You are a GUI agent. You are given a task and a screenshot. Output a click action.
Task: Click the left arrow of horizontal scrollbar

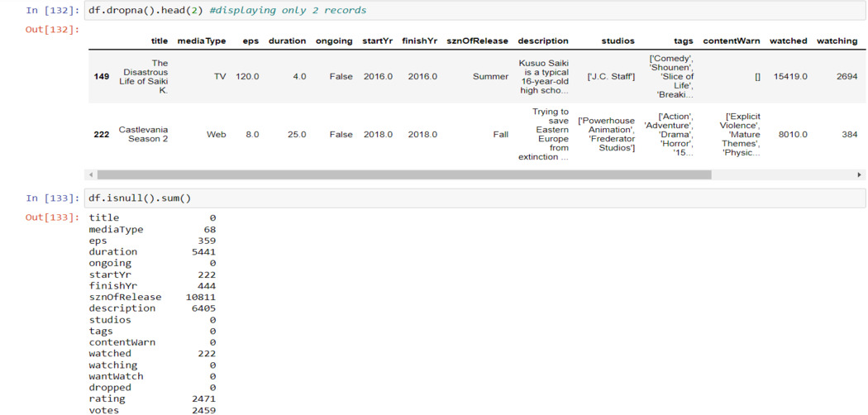91,175
